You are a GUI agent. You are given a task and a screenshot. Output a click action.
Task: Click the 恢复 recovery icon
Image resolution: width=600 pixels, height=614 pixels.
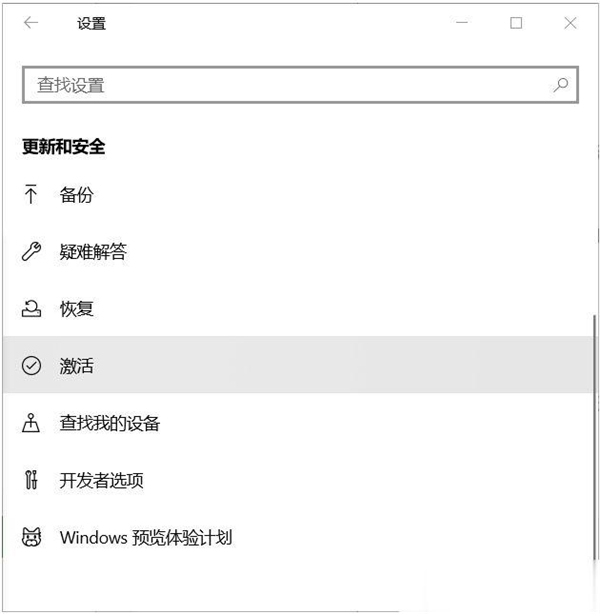coord(31,309)
